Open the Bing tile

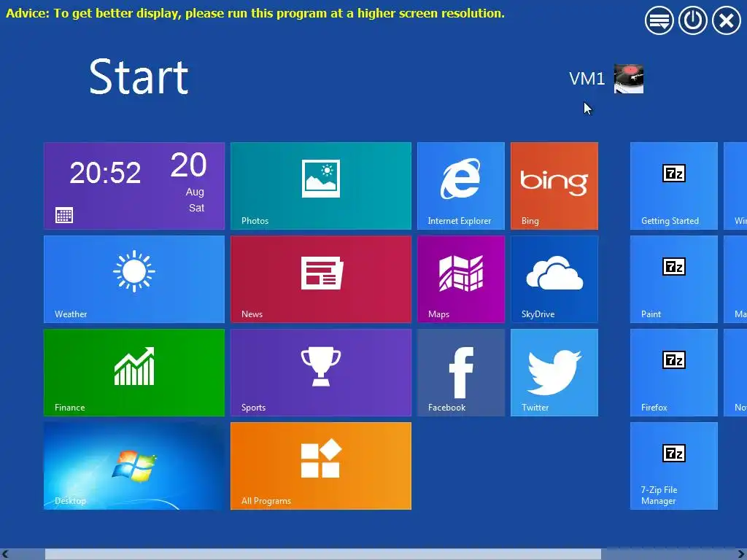pyautogui.click(x=554, y=186)
